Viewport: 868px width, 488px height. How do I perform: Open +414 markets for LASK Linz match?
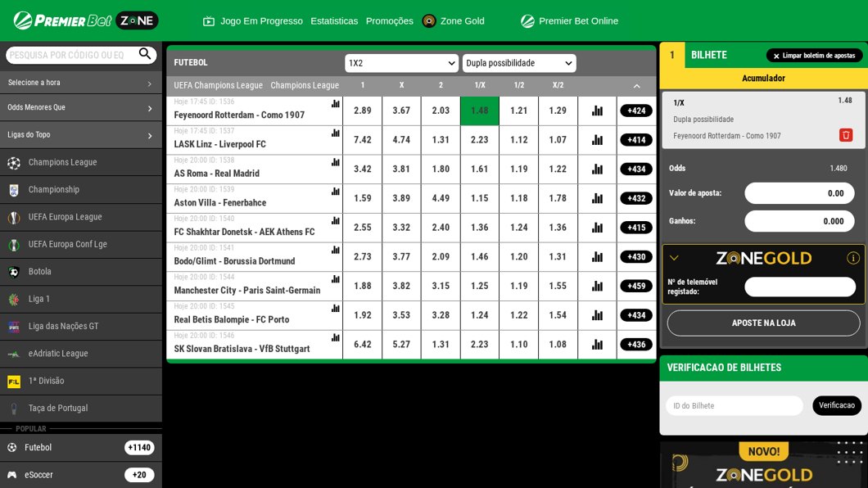click(636, 140)
